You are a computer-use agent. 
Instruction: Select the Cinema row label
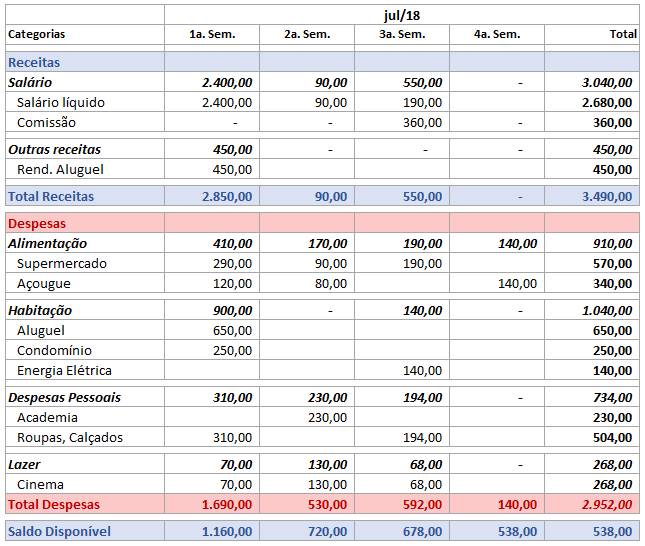click(x=41, y=484)
